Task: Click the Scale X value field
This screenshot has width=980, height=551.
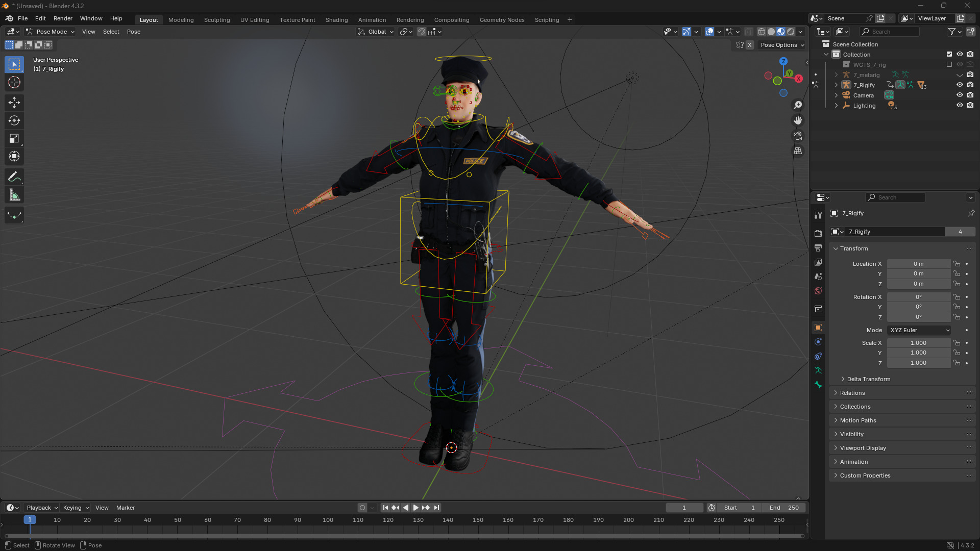Action: pyautogui.click(x=918, y=343)
